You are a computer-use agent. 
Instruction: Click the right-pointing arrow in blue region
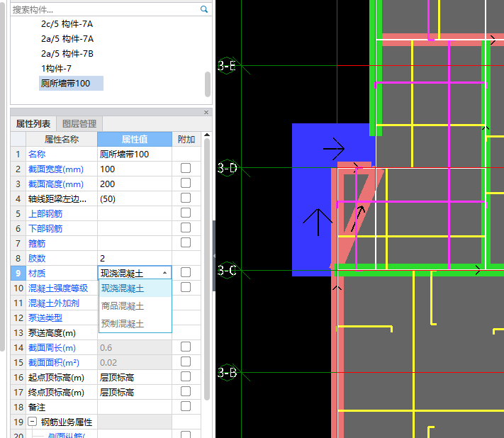(334, 149)
